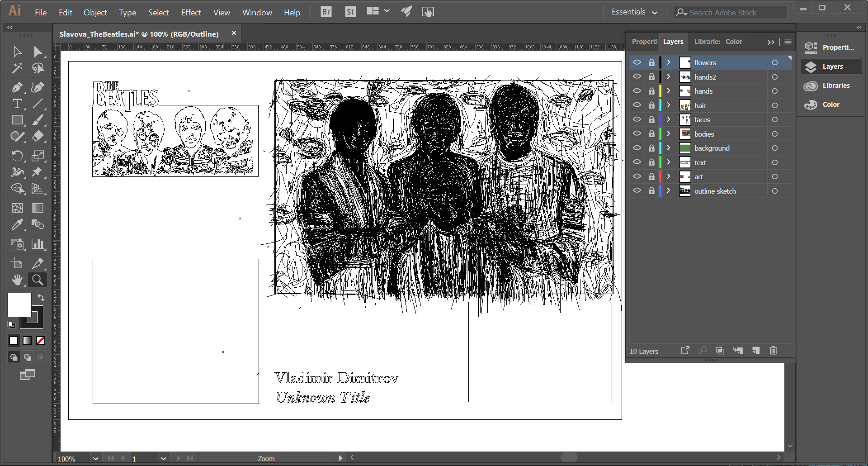This screenshot has height=466, width=868.
Task: Toggle lock on text layer
Action: tap(651, 162)
